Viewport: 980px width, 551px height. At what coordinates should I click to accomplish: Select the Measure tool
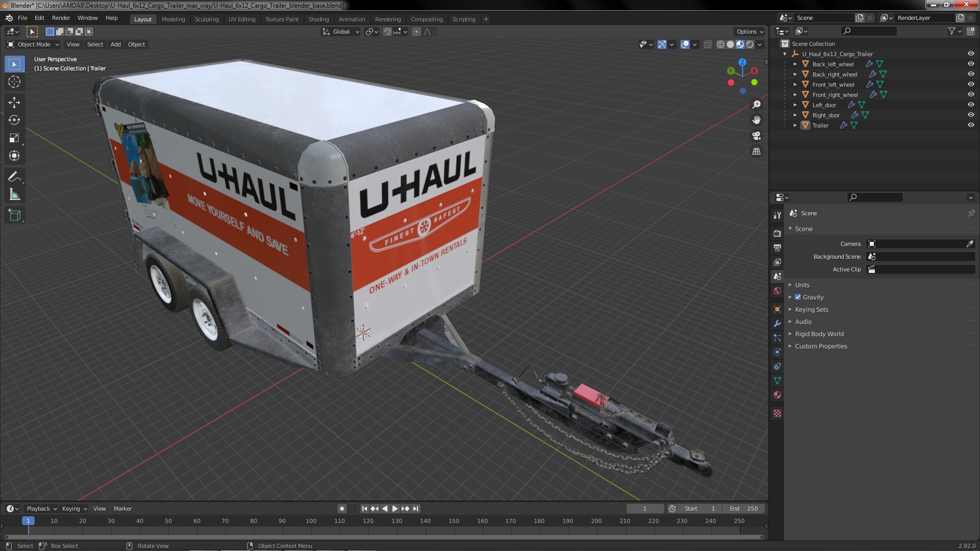14,194
